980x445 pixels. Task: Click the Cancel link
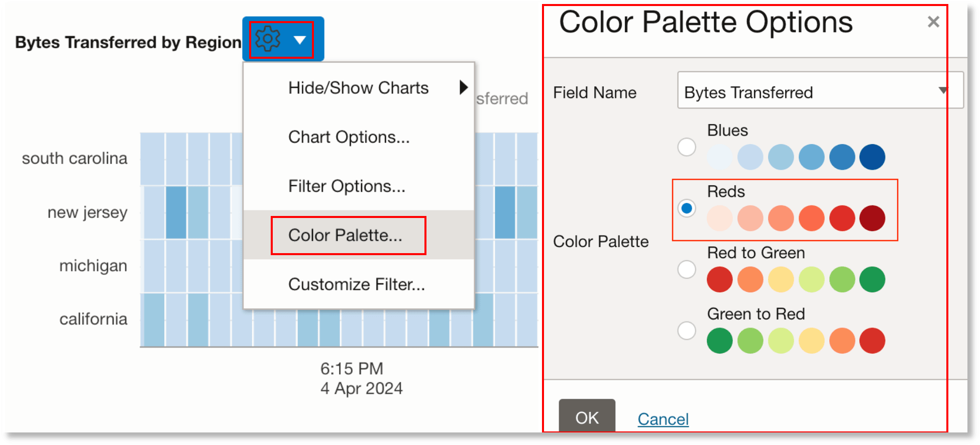click(x=663, y=418)
